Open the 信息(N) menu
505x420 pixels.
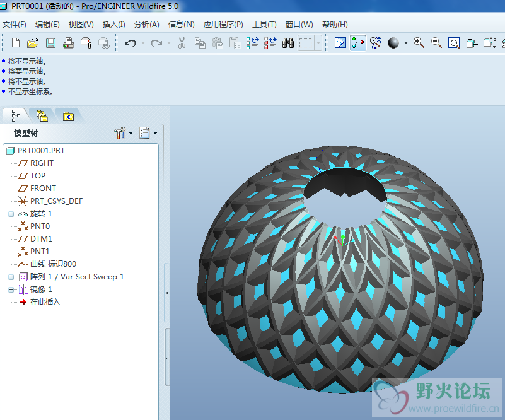tap(182, 25)
